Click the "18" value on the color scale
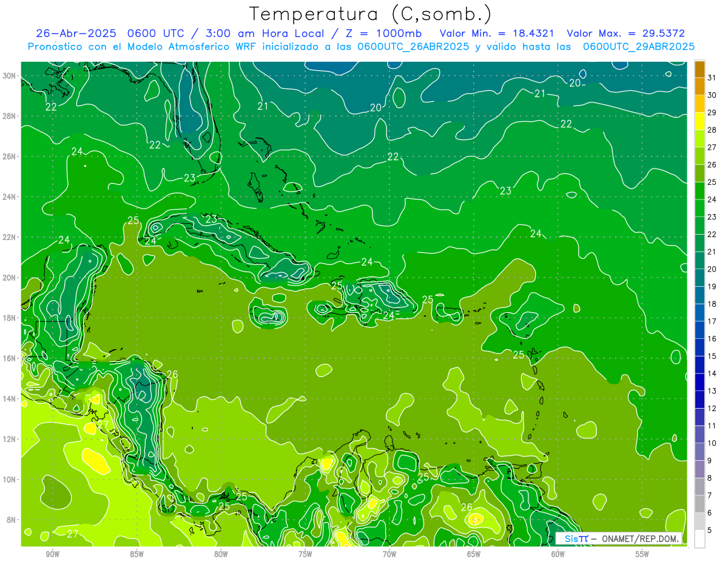Screen dimensions: 728x562 coord(712,304)
